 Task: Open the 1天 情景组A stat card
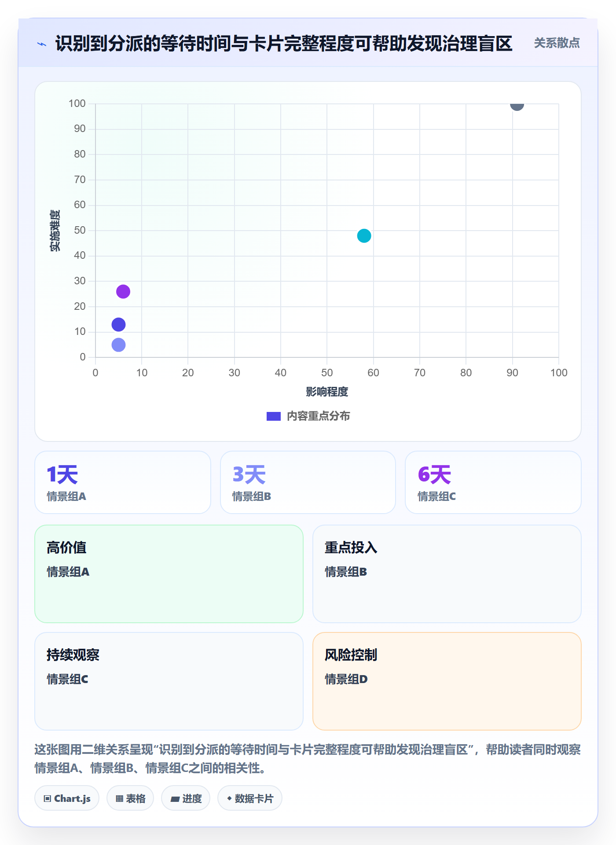coord(123,482)
